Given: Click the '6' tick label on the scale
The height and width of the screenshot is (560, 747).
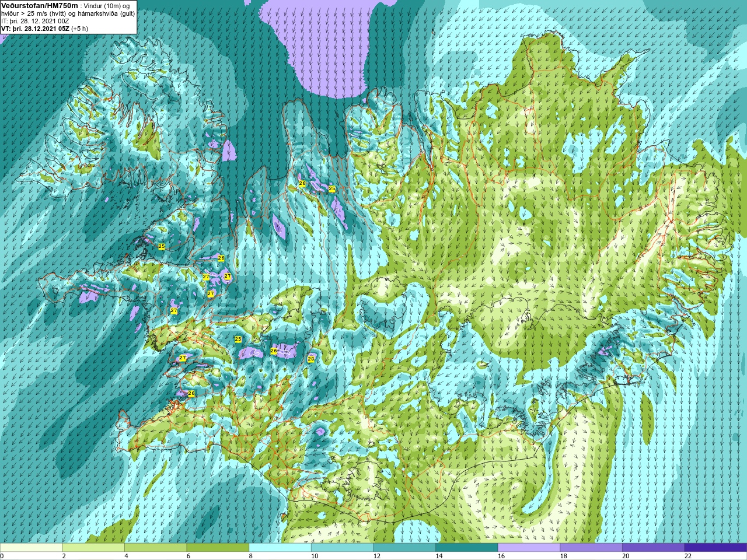Looking at the screenshot, I should pyautogui.click(x=189, y=556).
